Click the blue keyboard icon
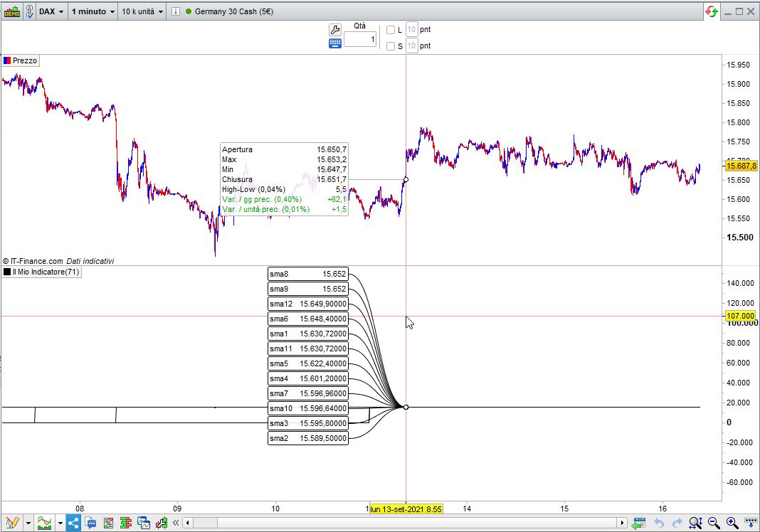Screen dimensions: 760x532 tap(335, 44)
